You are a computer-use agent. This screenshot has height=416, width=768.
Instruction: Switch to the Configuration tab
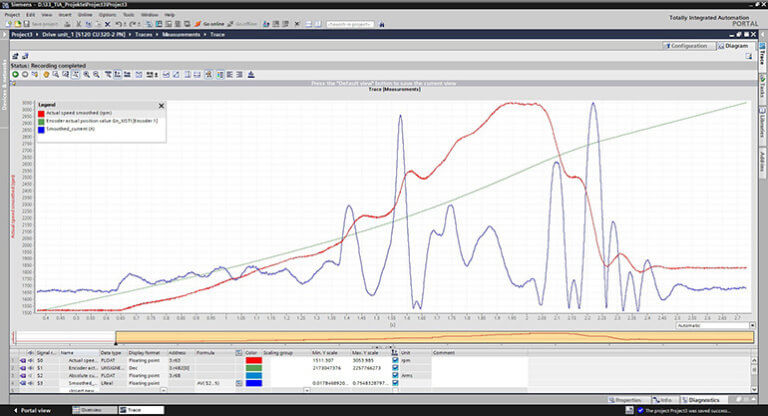688,46
